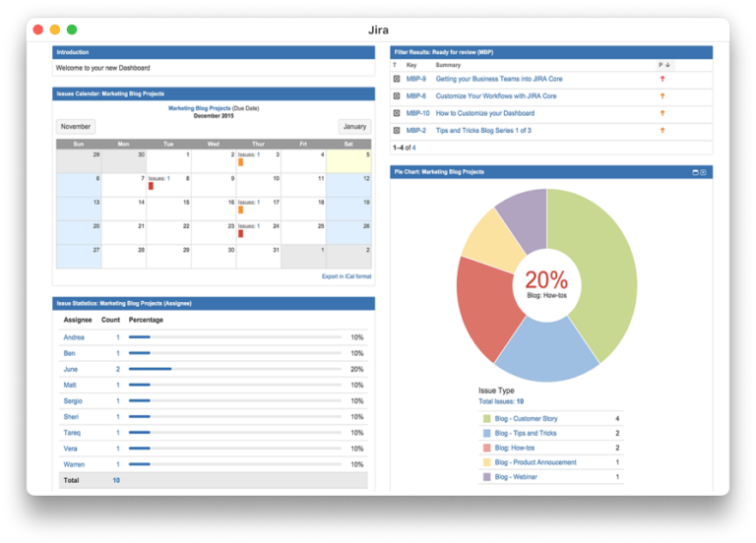The width and height of the screenshot is (756, 543).
Task: Click the issue type icon for MBP-6
Action: 397,96
